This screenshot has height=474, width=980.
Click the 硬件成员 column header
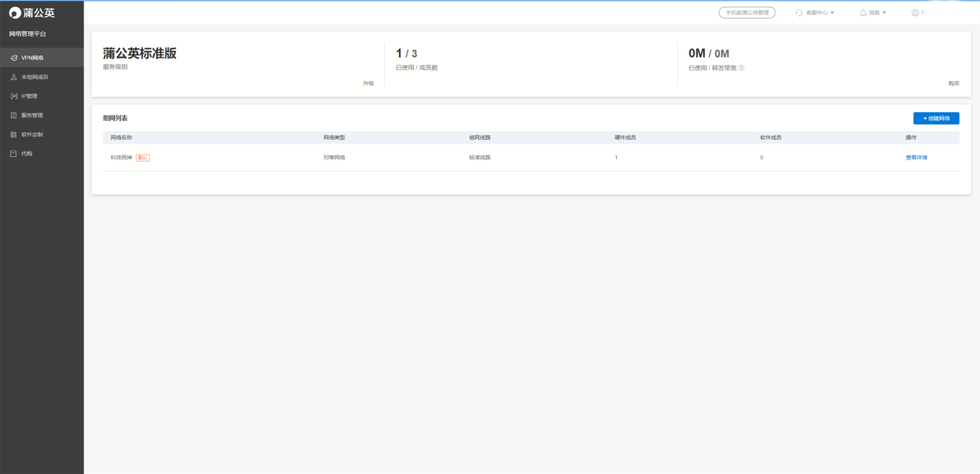point(625,137)
